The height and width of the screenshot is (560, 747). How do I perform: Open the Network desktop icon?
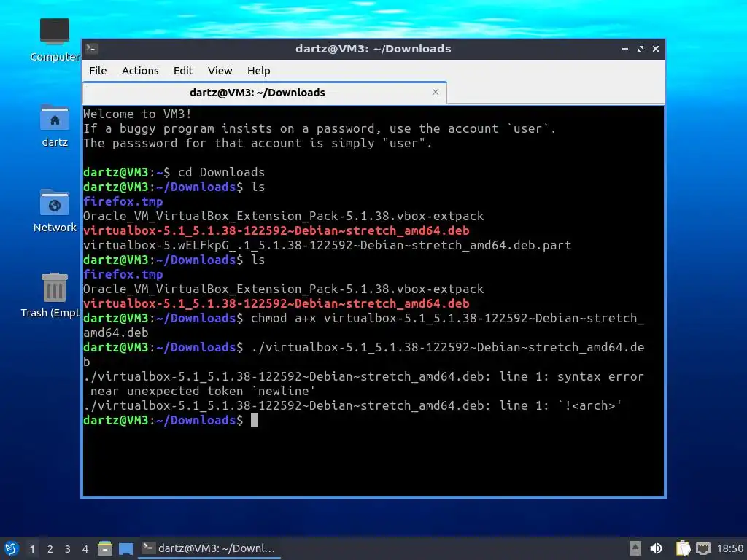click(x=54, y=211)
